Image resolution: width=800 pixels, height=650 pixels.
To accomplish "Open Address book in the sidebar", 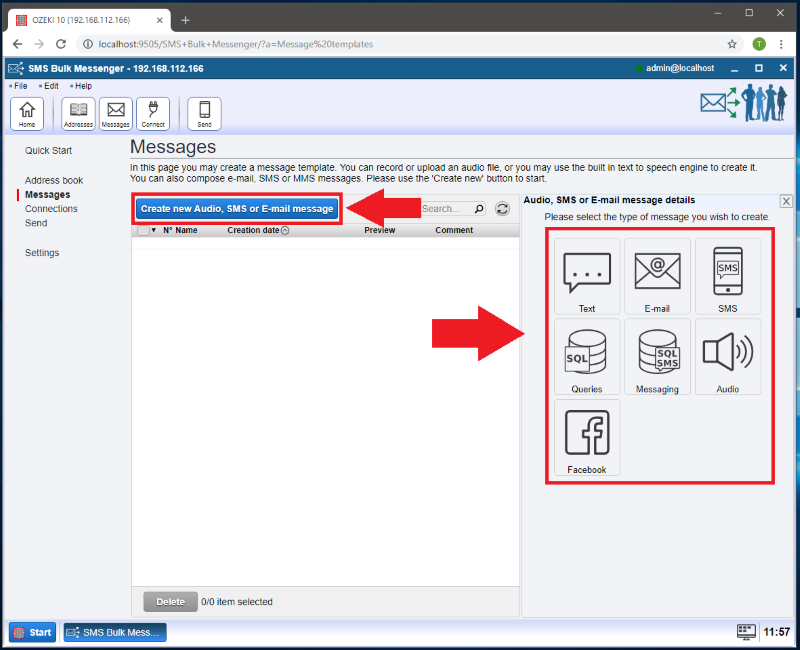I will pyautogui.click(x=54, y=180).
